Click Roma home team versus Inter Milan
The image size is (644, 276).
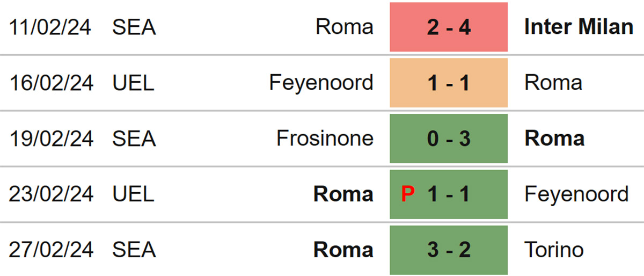click(345, 27)
